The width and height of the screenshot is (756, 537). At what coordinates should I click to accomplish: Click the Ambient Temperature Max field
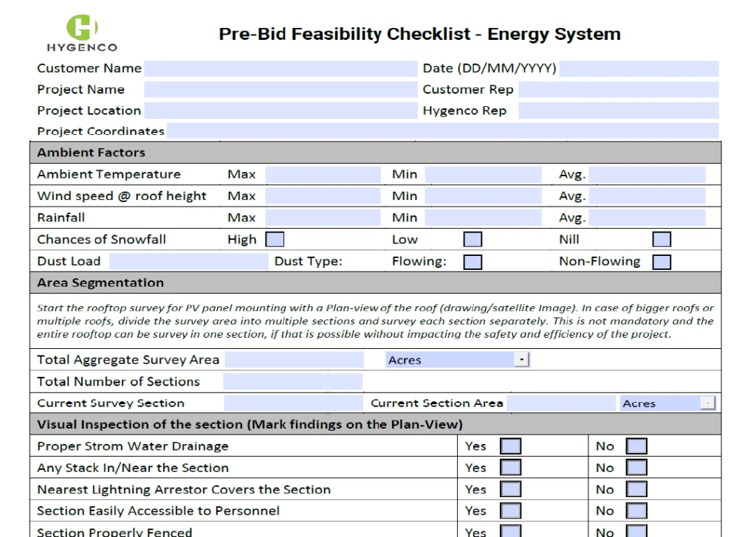click(323, 175)
